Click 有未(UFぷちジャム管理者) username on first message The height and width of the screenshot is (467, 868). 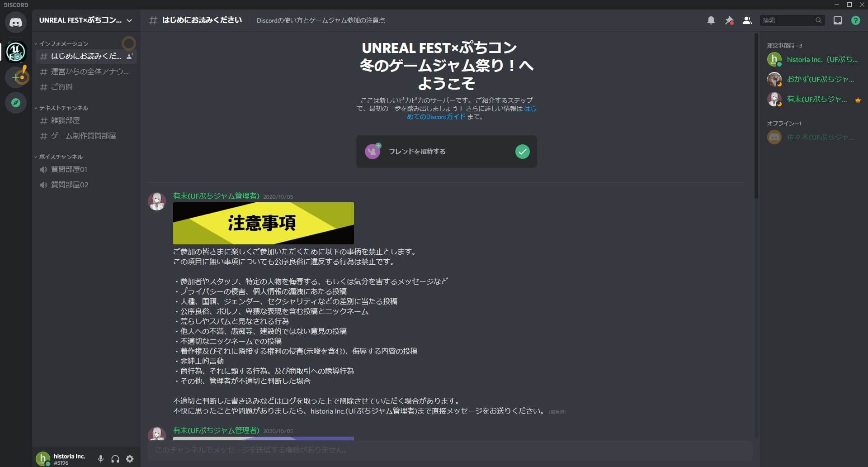click(216, 196)
